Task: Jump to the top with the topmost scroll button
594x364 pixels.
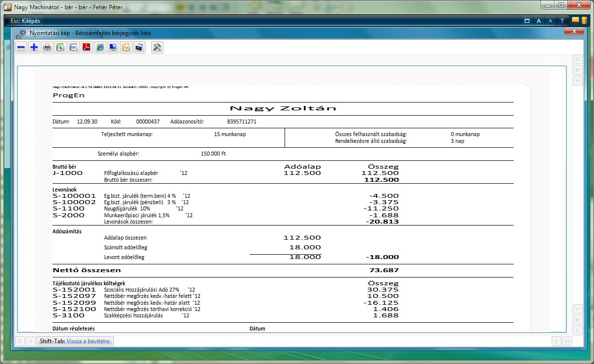Action: coord(578,59)
